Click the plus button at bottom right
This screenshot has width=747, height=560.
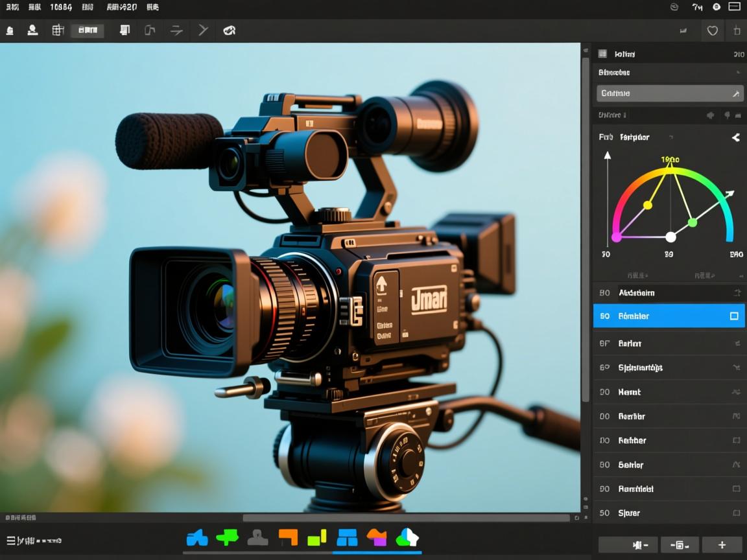tap(722, 545)
